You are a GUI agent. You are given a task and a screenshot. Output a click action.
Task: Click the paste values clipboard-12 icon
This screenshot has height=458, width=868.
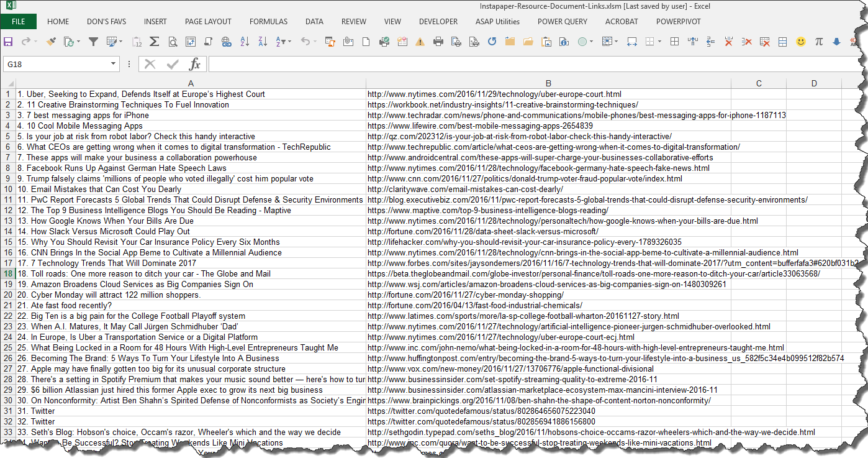click(x=137, y=42)
